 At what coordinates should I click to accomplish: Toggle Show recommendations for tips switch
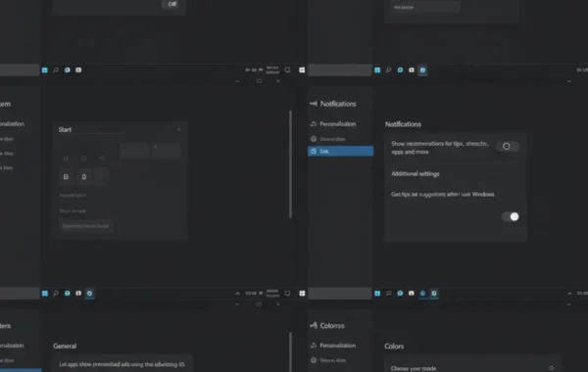pos(507,146)
